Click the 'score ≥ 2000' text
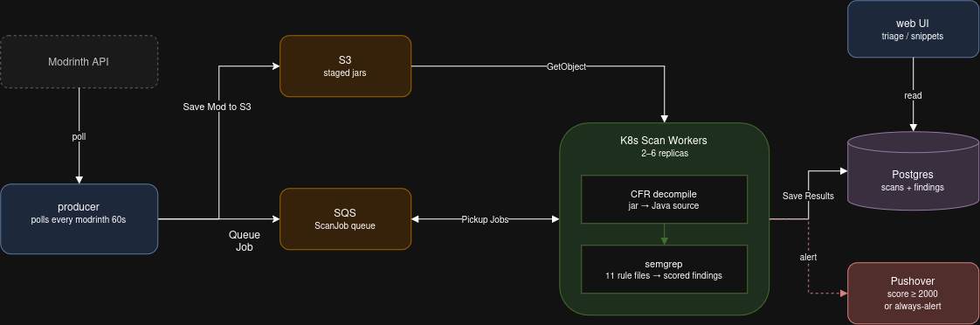This screenshot has width=980, height=325. pyautogui.click(x=913, y=294)
